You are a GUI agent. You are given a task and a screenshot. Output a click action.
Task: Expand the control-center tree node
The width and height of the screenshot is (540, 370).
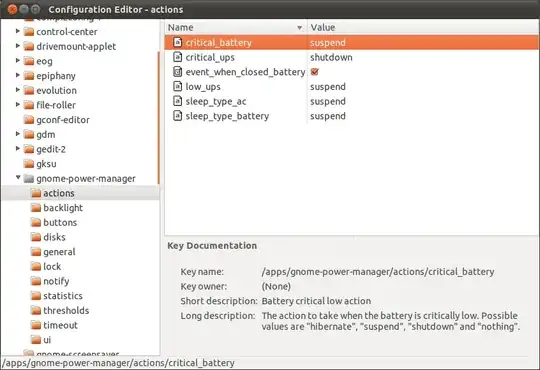[x=18, y=31]
